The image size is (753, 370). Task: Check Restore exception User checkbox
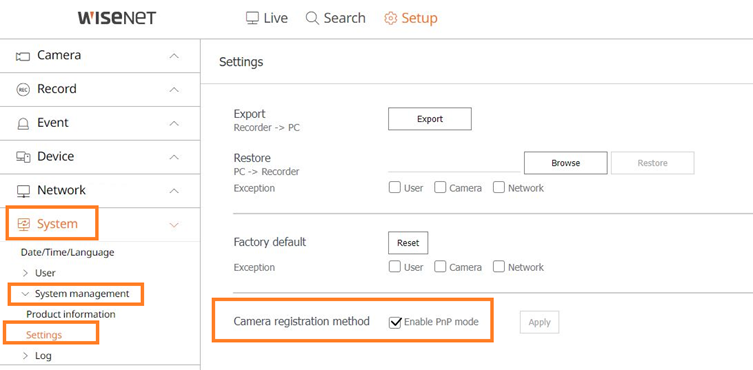(395, 187)
